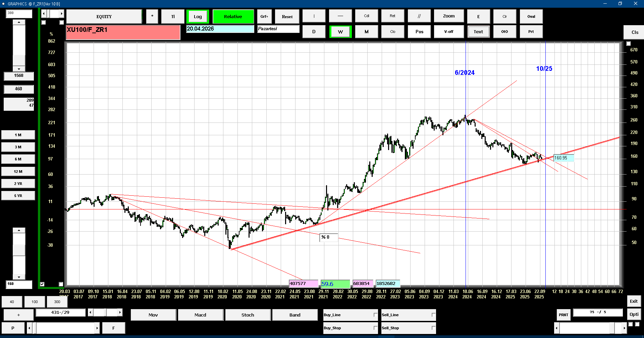Switch to the D daily timeframe
The width and height of the screenshot is (644, 338).
[x=314, y=32]
